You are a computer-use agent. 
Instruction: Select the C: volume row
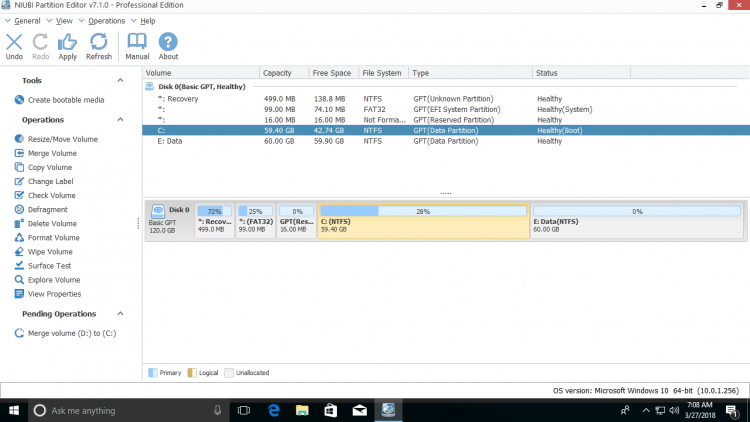click(446, 131)
